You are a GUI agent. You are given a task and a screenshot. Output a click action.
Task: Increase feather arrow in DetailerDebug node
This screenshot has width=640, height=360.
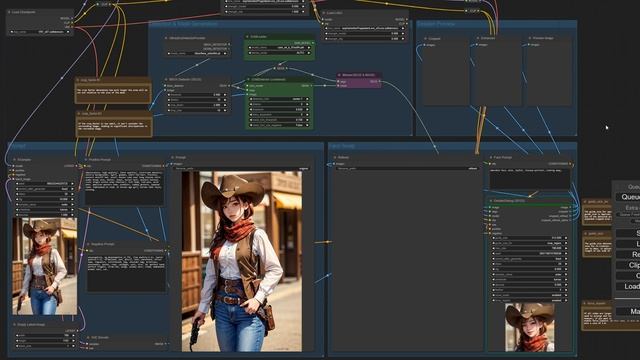pos(565,290)
